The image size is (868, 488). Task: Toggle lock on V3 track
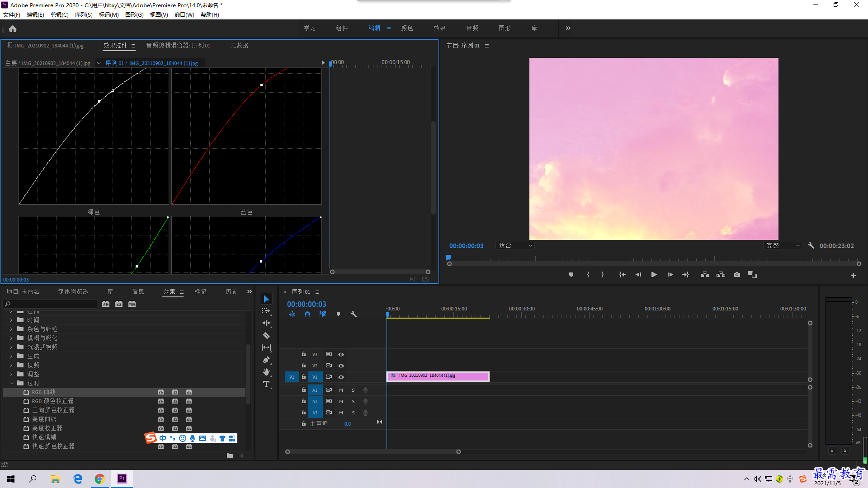click(x=304, y=354)
